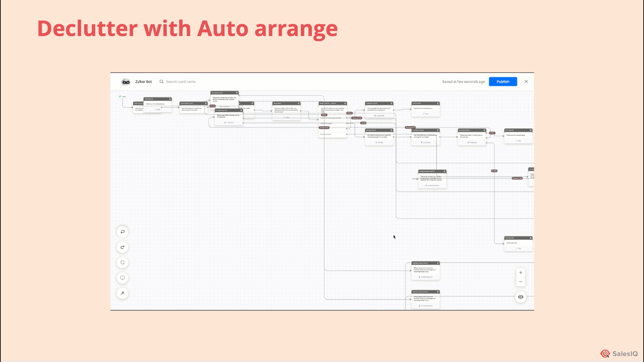The height and width of the screenshot is (362, 644).
Task: Click trash icon on Show deals card
Action: tap(299, 103)
